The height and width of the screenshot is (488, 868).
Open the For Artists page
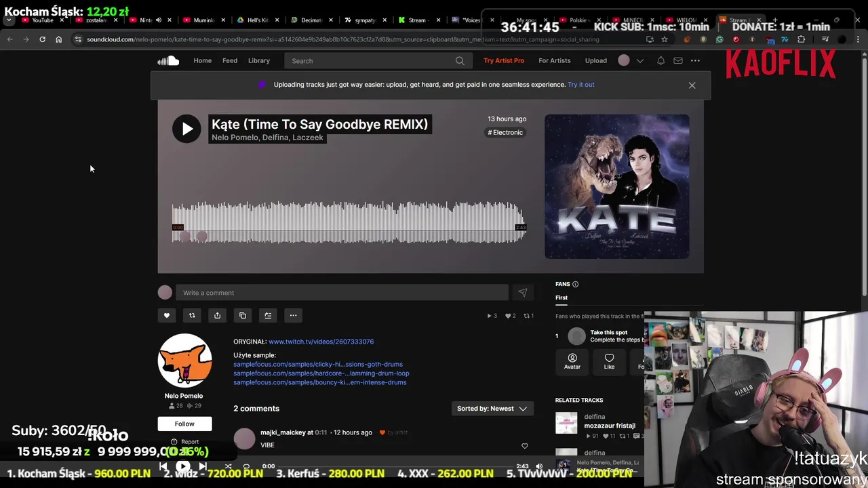tap(555, 61)
